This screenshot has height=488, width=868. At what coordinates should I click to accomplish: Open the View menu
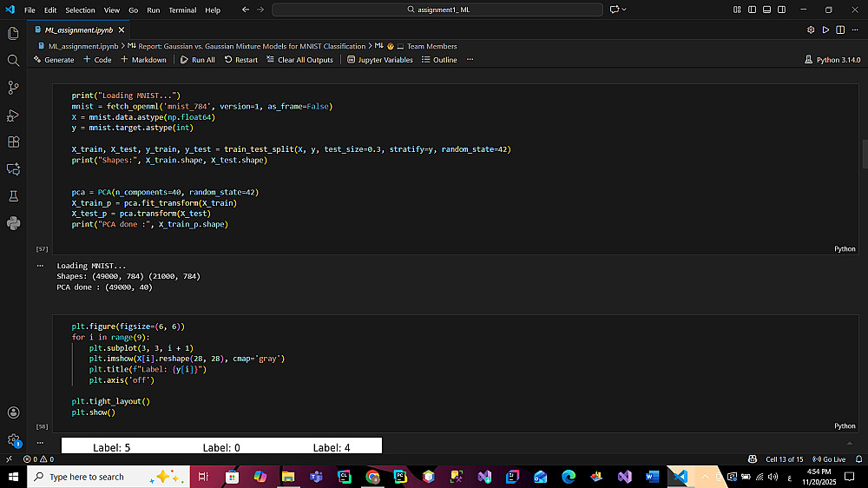point(112,10)
